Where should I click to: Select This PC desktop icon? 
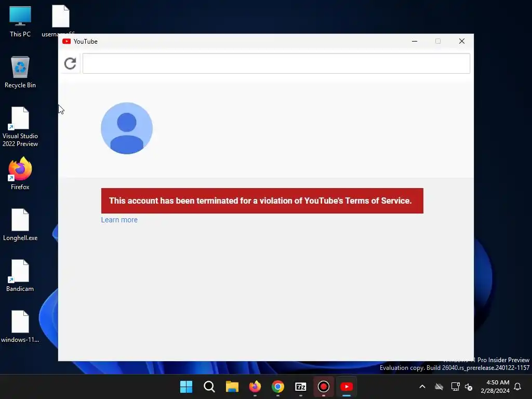(20, 21)
